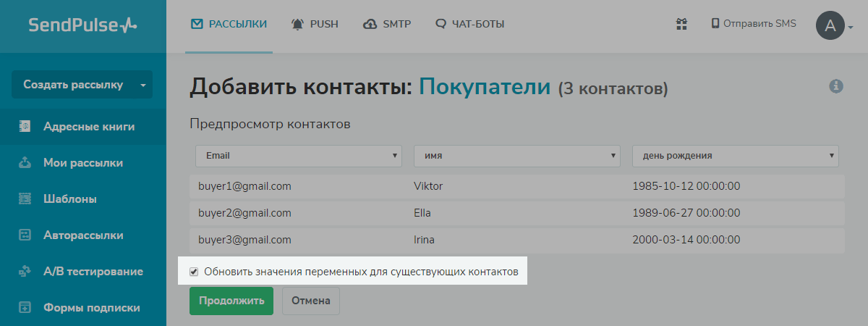Open the PUSH tab
The image size is (868, 326).
click(315, 24)
